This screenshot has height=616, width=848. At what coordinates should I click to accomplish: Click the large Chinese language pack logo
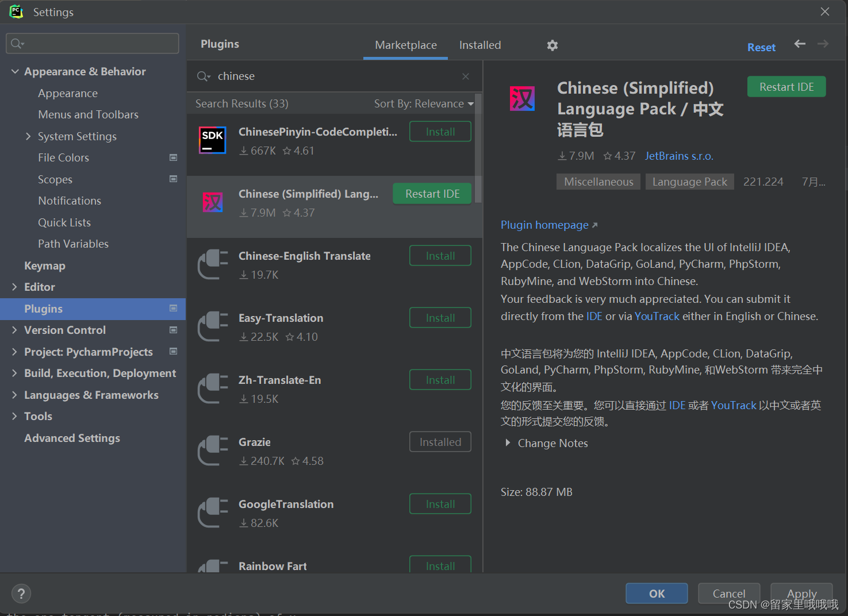(523, 98)
